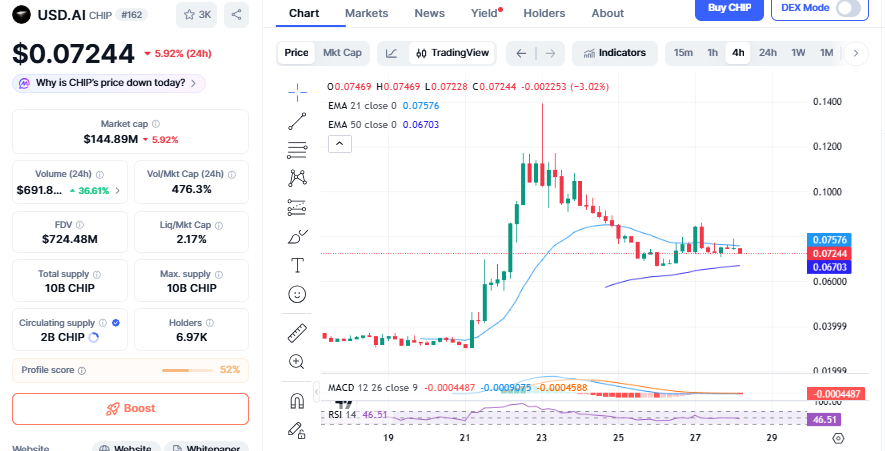Click the Buy CHIP button
Viewport: 885px width, 451px height.
(x=729, y=8)
